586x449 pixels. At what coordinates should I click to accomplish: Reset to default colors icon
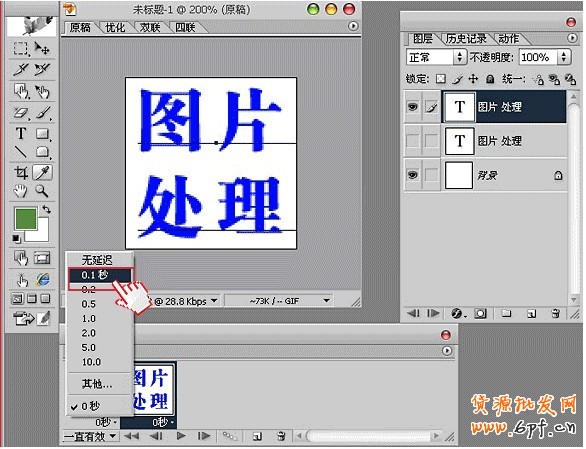coord(16,239)
